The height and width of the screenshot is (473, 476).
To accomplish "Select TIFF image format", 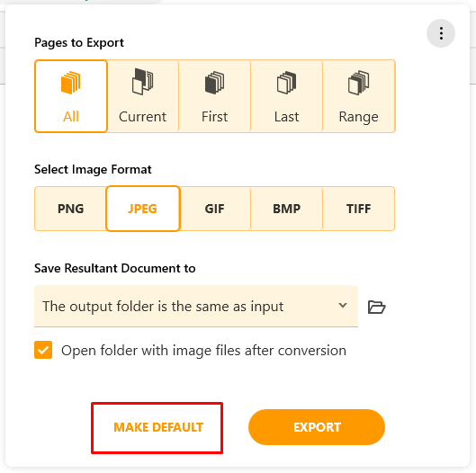I will (358, 209).
